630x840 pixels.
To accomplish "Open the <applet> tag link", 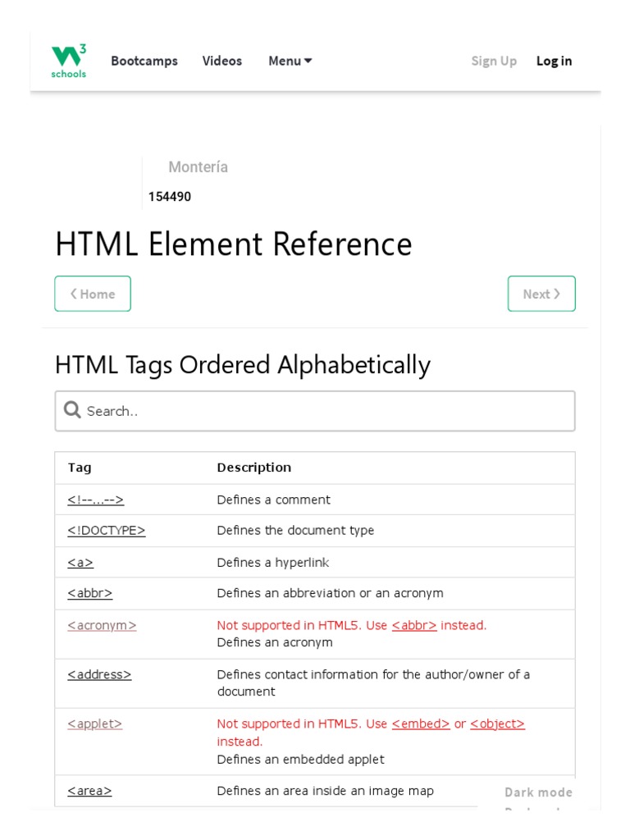I will [x=95, y=724].
